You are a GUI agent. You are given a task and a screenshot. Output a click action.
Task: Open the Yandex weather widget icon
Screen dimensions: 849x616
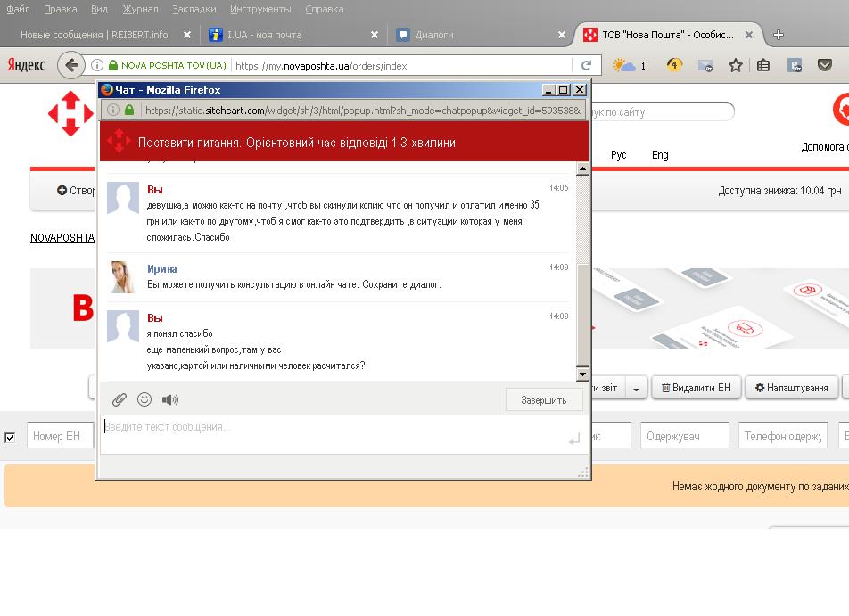[624, 65]
